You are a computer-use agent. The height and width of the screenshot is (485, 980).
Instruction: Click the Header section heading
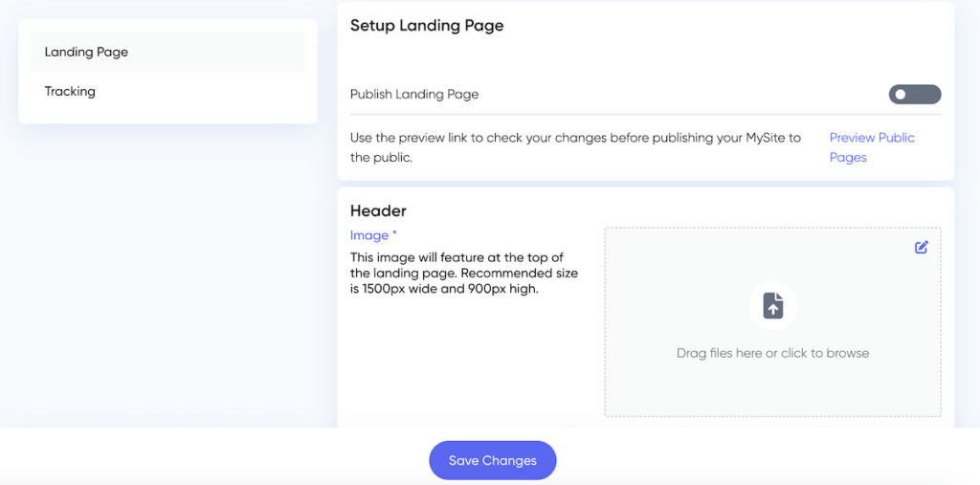(378, 210)
